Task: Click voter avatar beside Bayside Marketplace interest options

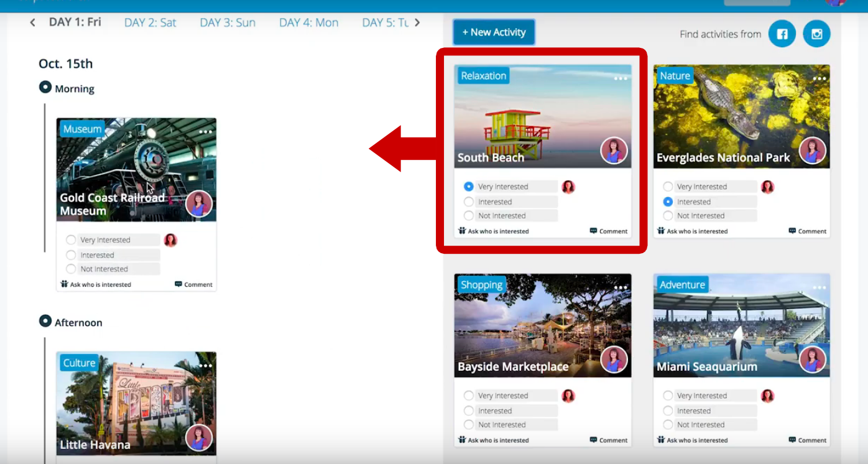Action: tap(568, 396)
